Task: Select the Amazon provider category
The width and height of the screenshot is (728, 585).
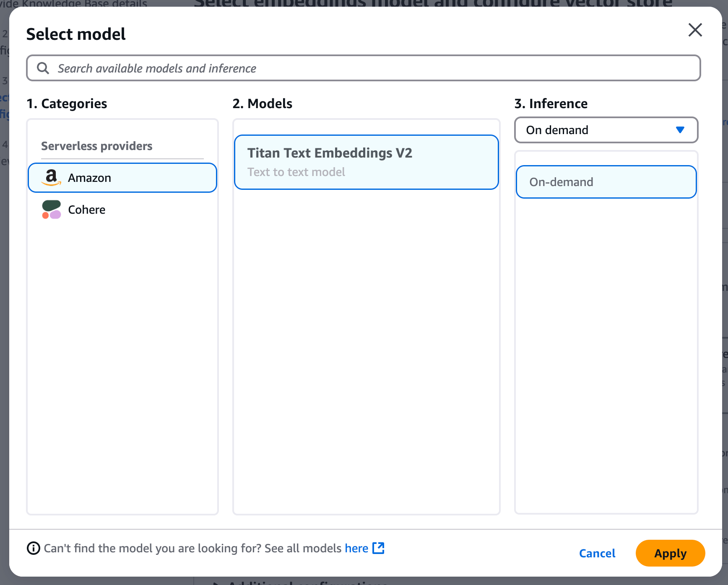Action: point(122,178)
